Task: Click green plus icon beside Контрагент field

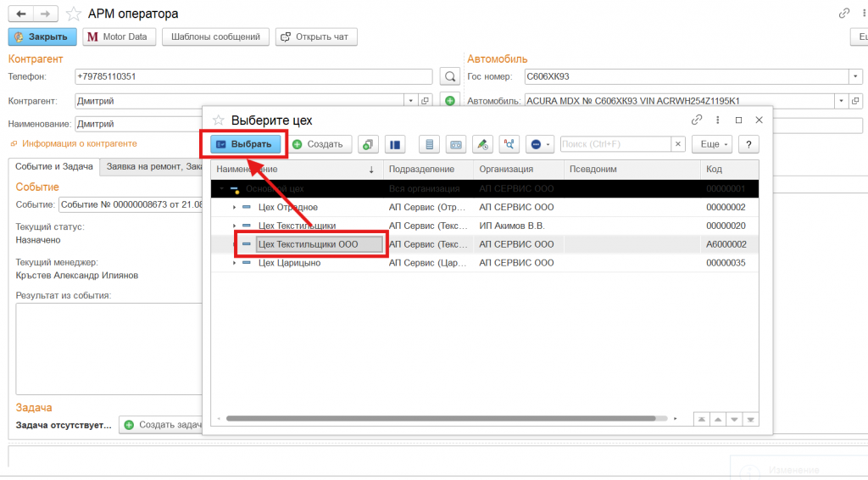Action: [450, 101]
